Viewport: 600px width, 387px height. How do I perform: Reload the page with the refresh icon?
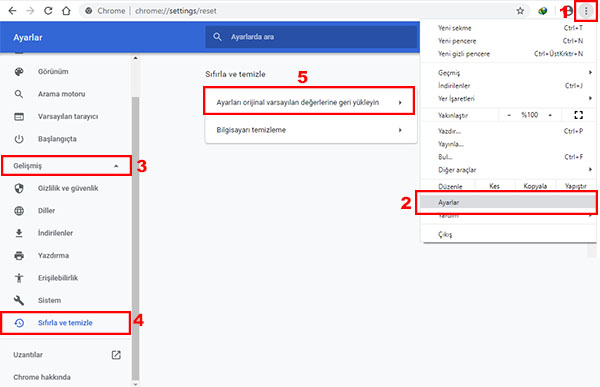(48, 11)
